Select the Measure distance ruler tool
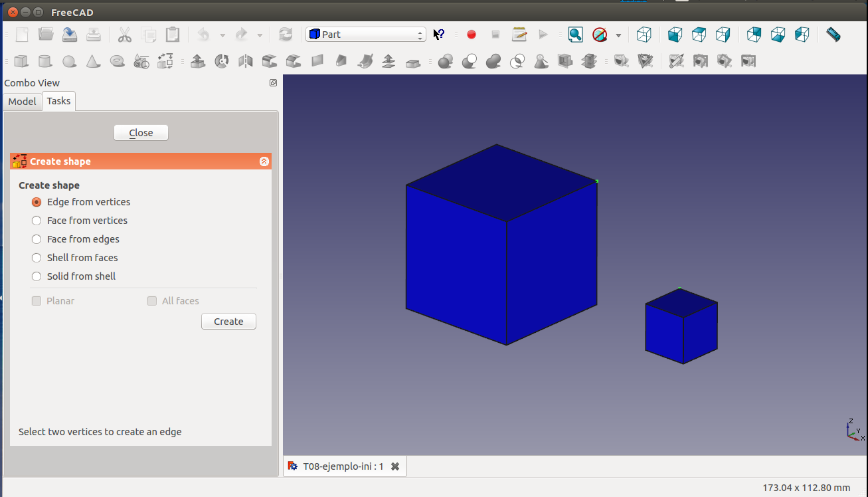 (833, 35)
